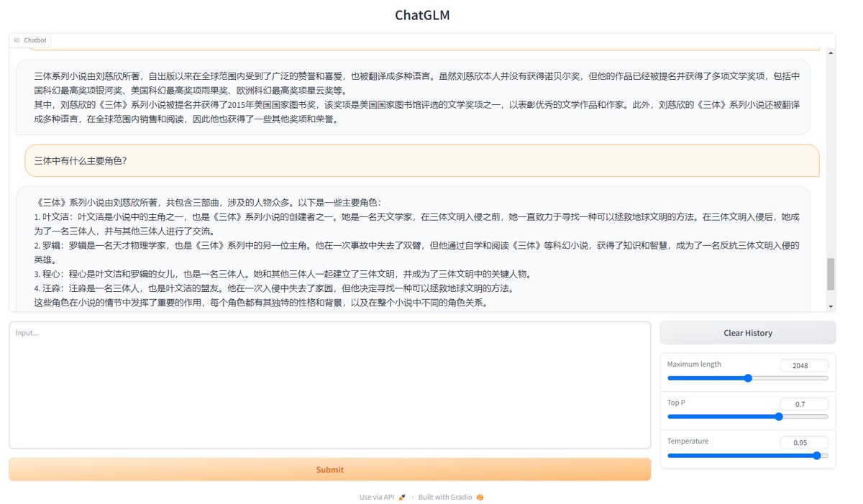Image resolution: width=863 pixels, height=504 pixels.
Task: Click the list item starting with 2. 罗辑
Action: (416, 252)
